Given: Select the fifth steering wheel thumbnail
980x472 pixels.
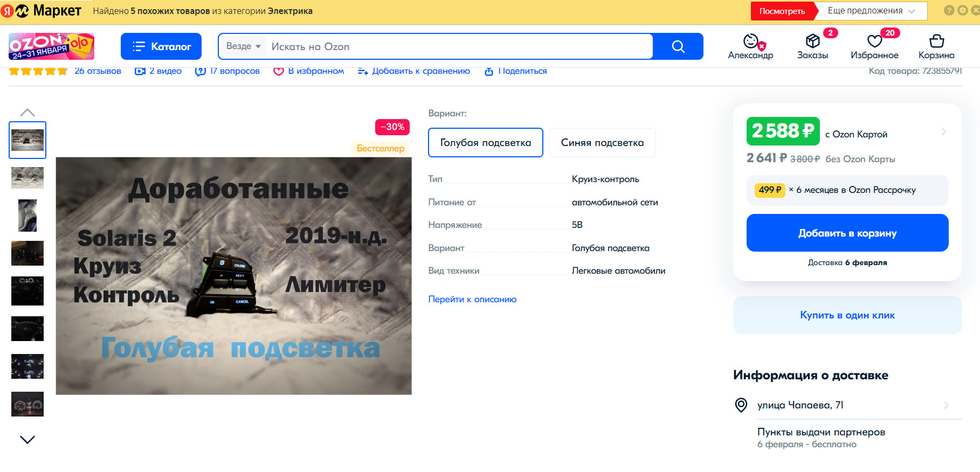Looking at the screenshot, I should (27, 291).
